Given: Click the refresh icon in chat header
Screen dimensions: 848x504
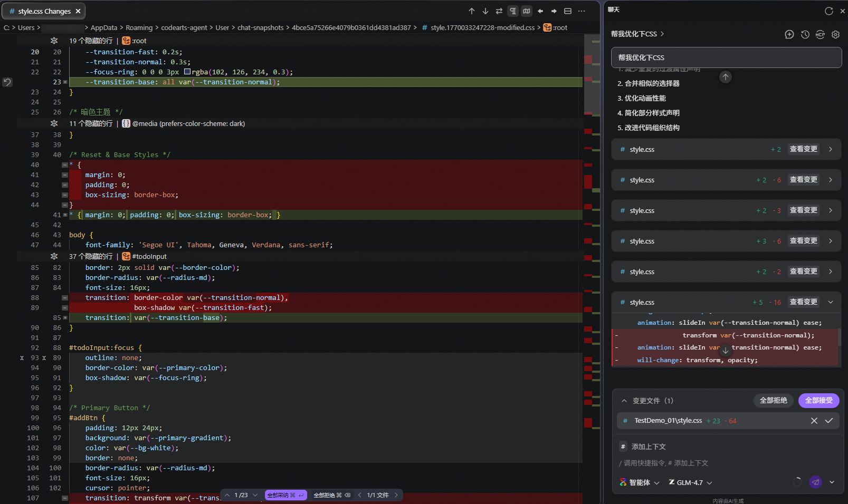Looking at the screenshot, I should coord(828,11).
